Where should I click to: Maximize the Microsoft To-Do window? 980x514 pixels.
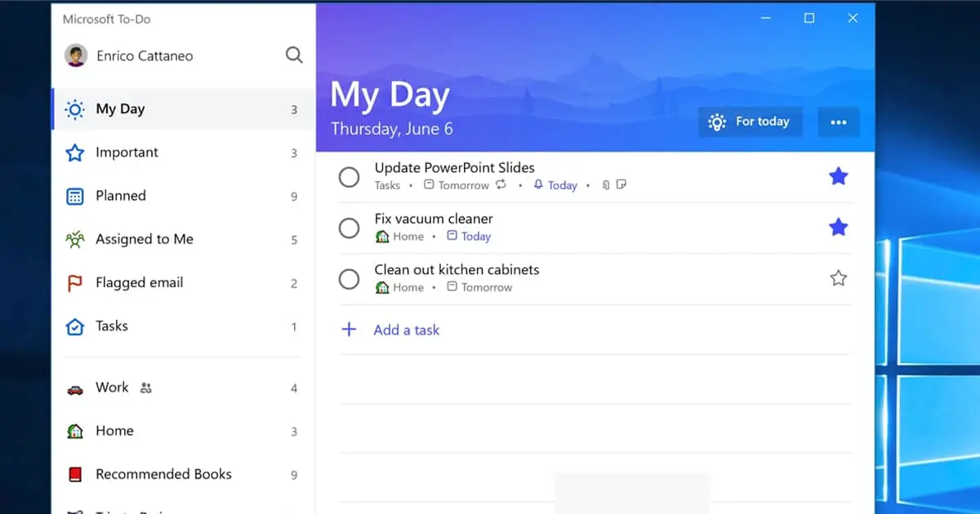click(809, 18)
